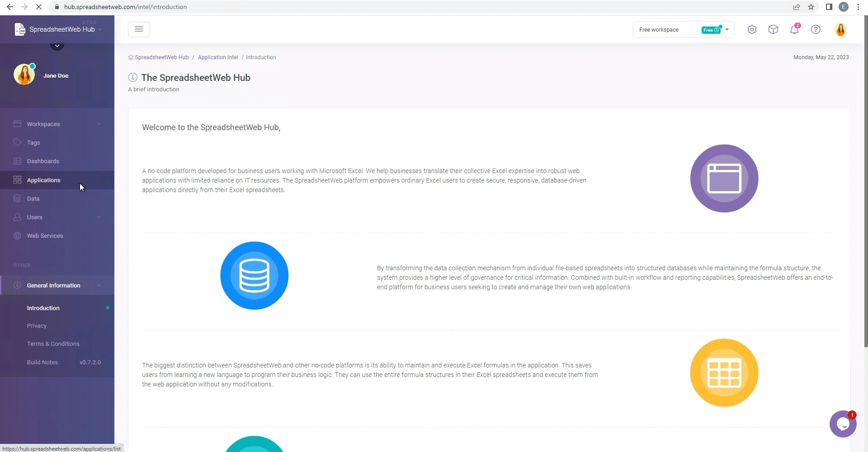
Task: Click Application Intel breadcrumb link
Action: click(218, 57)
